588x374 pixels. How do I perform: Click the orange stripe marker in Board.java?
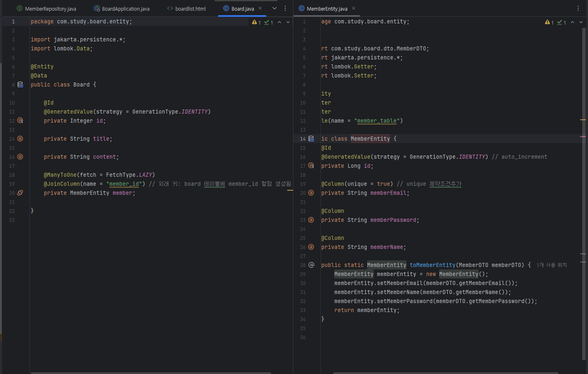coord(290,190)
